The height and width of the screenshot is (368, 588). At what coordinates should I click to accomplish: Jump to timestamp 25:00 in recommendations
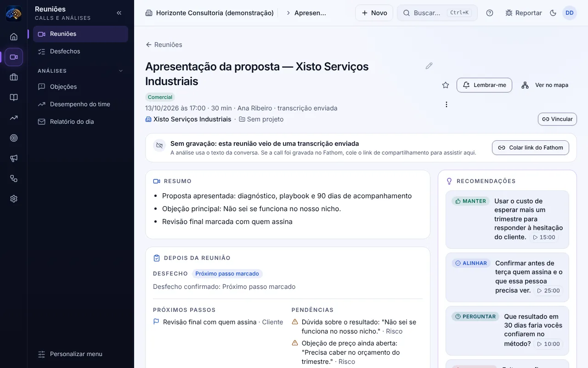tap(548, 291)
